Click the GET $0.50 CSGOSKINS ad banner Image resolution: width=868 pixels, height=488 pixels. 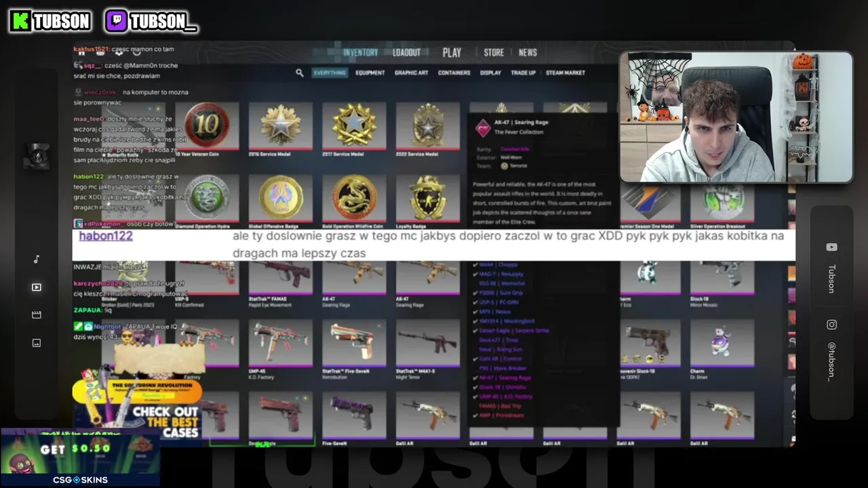(x=80, y=457)
